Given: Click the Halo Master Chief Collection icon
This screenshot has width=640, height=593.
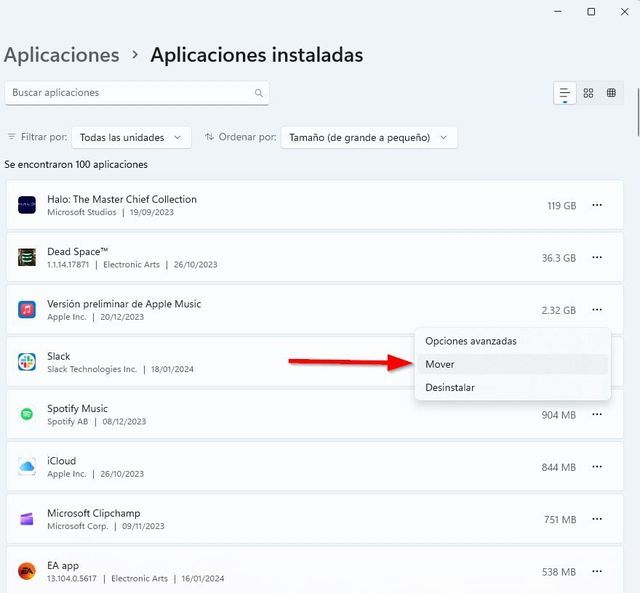Looking at the screenshot, I should (27, 205).
